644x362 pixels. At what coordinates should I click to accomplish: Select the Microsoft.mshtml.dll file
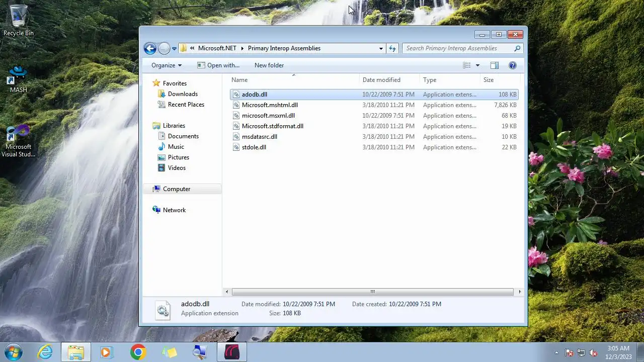tap(374, 105)
